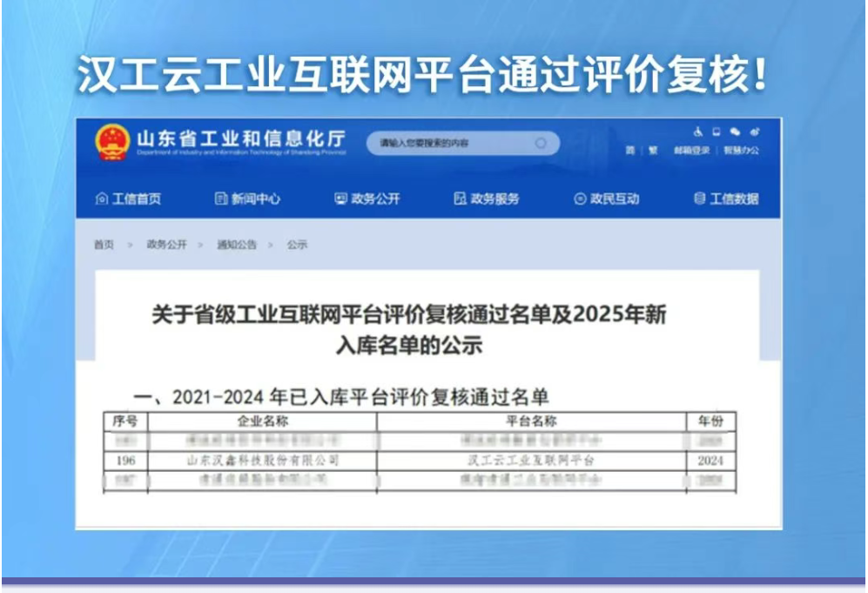Click the mobile version icon in the header
This screenshot has width=868, height=593.
point(717,131)
